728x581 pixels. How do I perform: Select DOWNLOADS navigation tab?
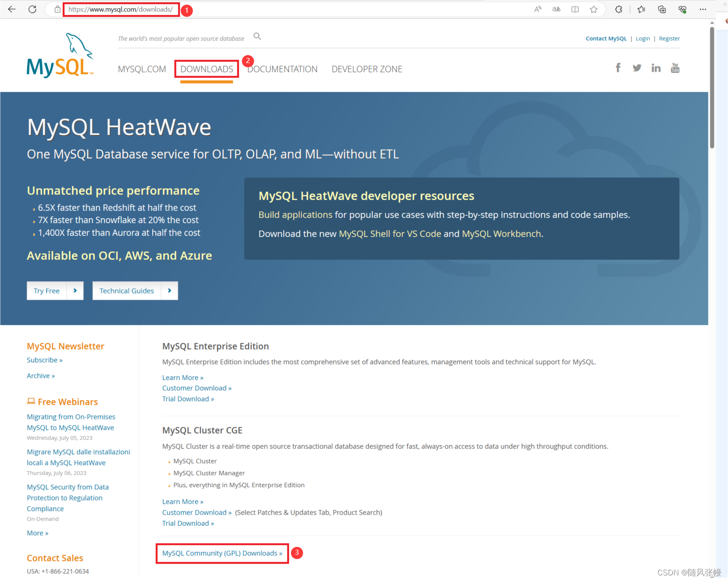pyautogui.click(x=206, y=69)
